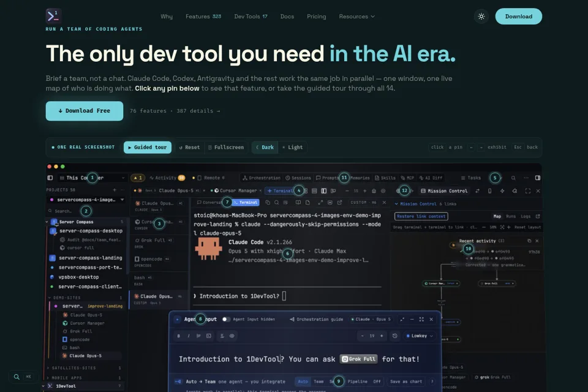Click the expand arrows icon in terminal toolbar
The width and height of the screenshot is (588, 392).
[320, 202]
